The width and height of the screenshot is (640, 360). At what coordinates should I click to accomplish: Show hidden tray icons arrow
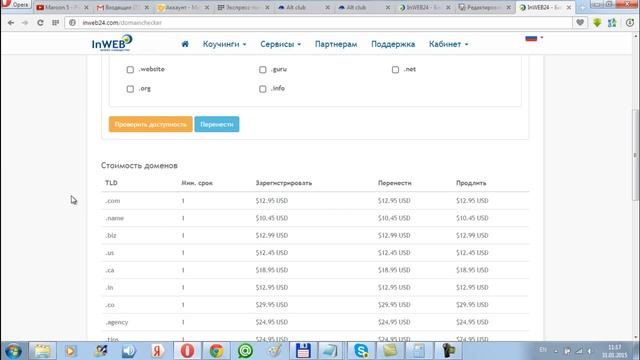coord(556,351)
